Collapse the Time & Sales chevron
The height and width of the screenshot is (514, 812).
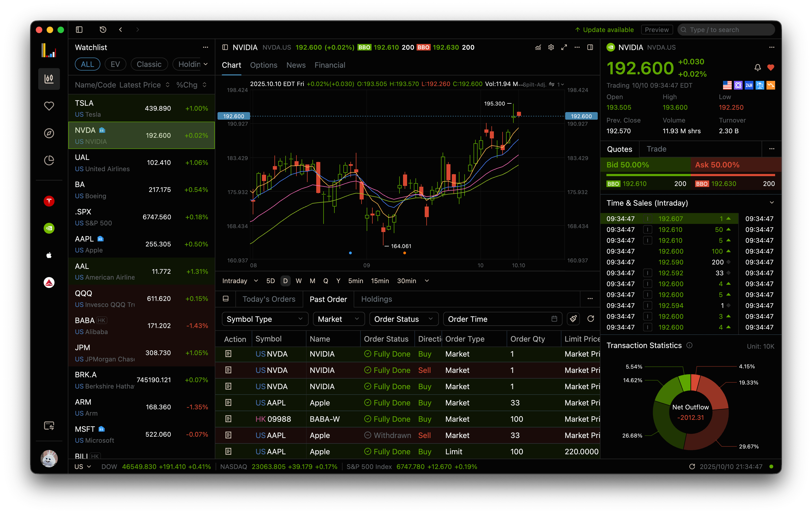[772, 202]
